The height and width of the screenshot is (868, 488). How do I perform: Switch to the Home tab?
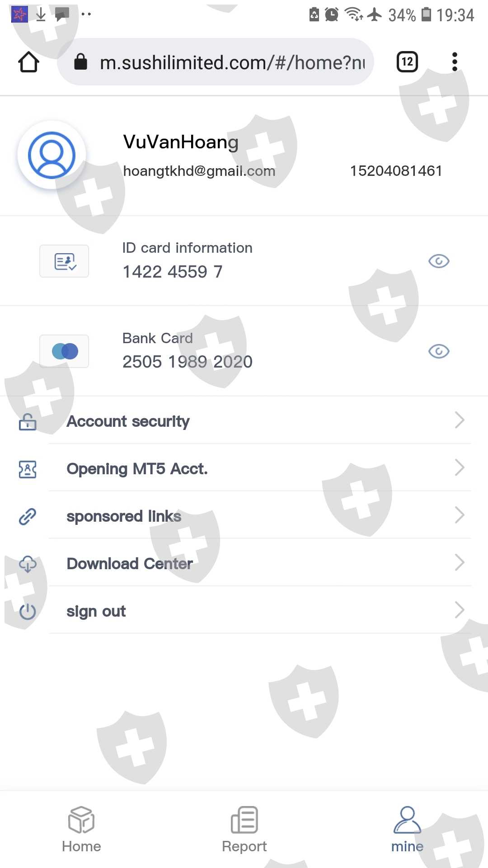(x=81, y=830)
